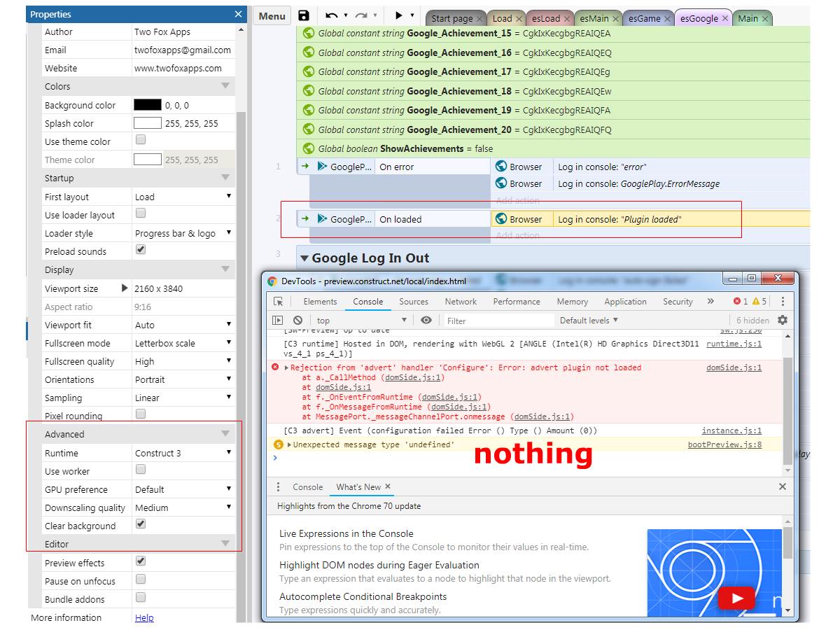
Task: Open the Orientations dropdown
Action: click(183, 379)
